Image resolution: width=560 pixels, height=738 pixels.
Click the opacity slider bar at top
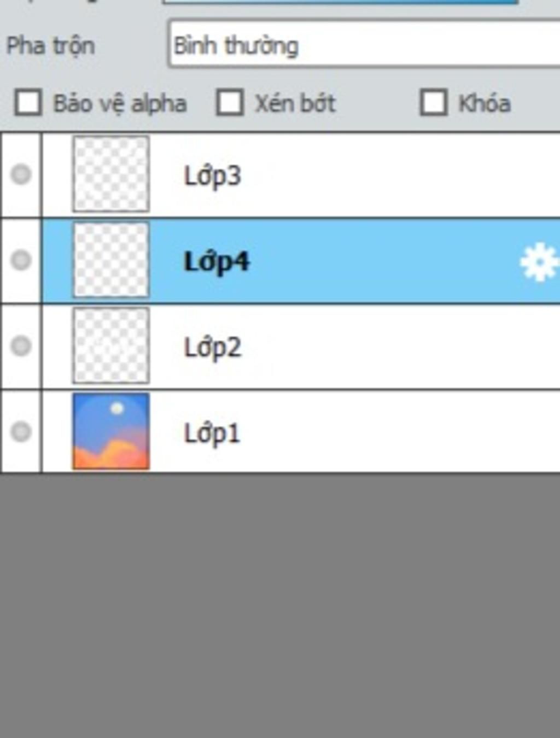click(339, 2)
